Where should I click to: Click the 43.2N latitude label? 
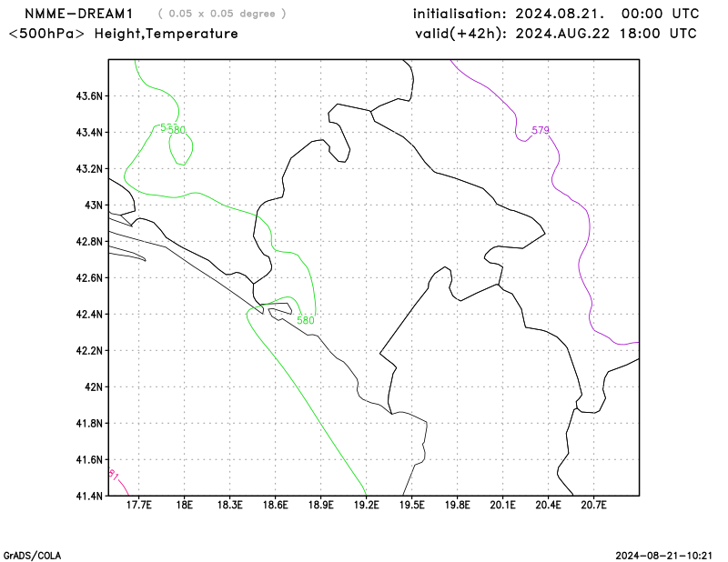pos(88,169)
